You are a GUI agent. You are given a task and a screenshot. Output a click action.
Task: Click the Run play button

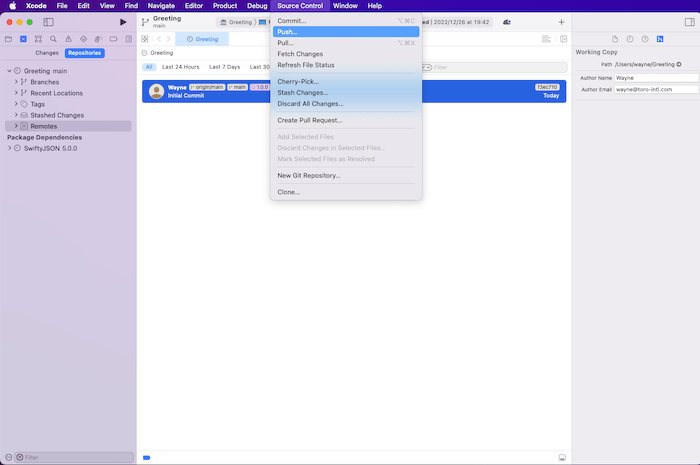[x=123, y=21]
